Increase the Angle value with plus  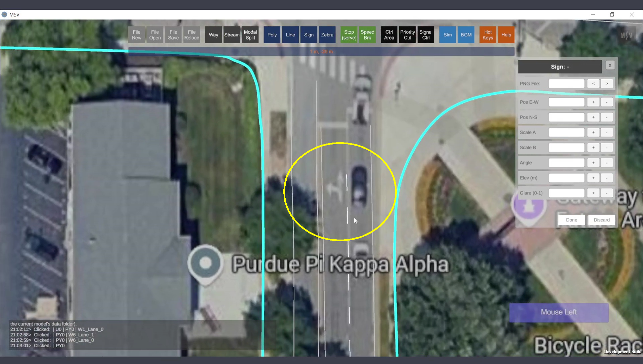click(593, 163)
